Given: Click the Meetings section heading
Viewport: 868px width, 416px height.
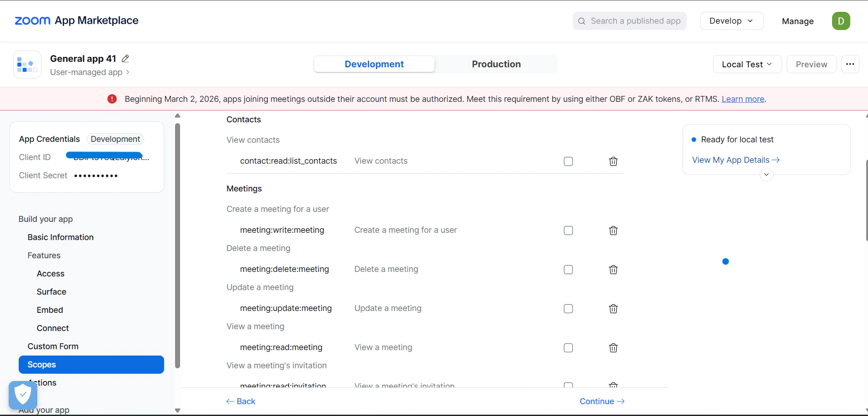Looking at the screenshot, I should (244, 189).
